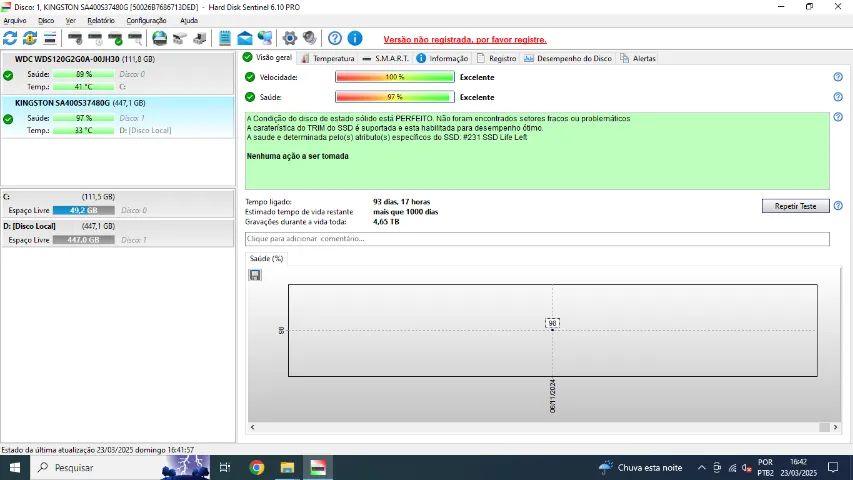Image resolution: width=853 pixels, height=480 pixels.
Task: Open Arquivo menu
Action: click(15, 20)
